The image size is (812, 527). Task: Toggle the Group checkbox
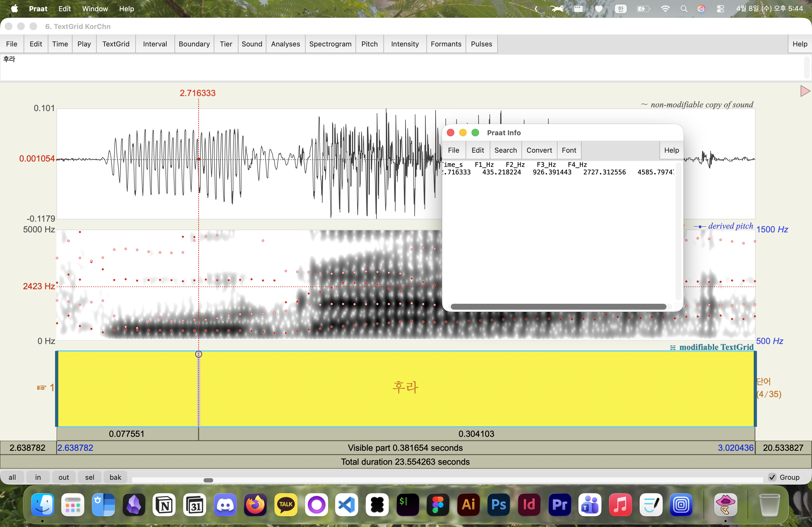[x=773, y=477]
